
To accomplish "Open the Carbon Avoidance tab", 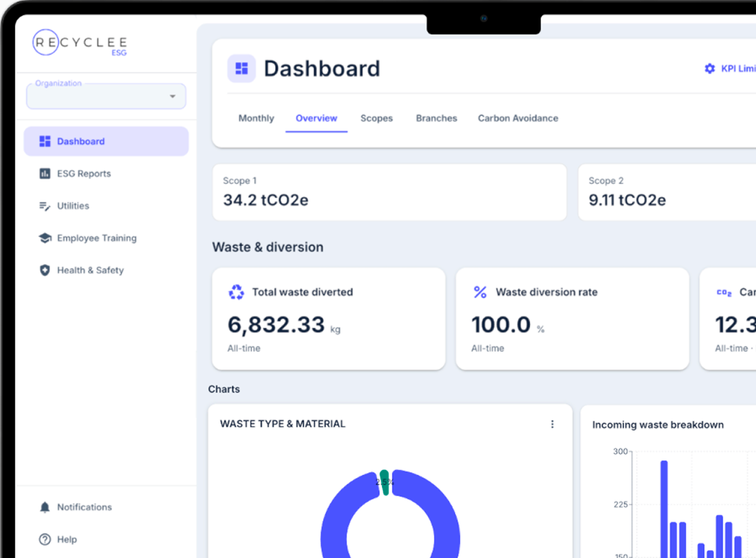I will (x=518, y=118).
